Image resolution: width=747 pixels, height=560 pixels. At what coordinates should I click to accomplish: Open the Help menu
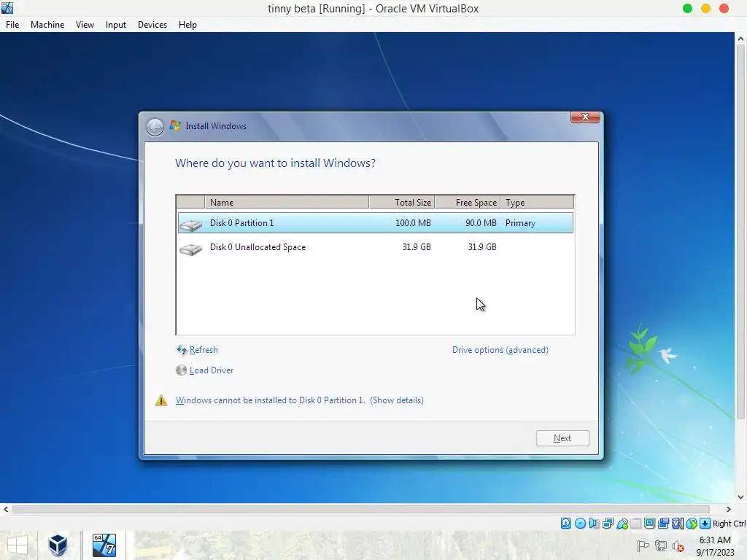pyautogui.click(x=187, y=25)
